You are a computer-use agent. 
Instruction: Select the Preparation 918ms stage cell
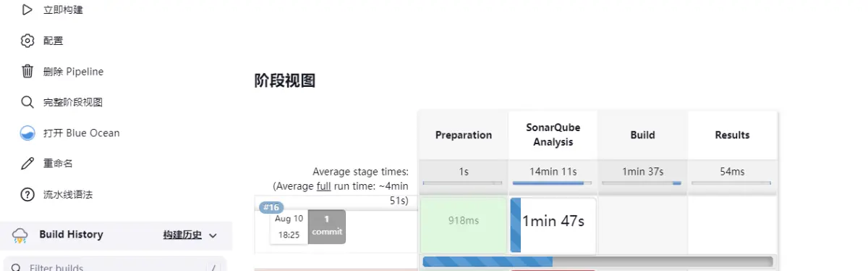(463, 225)
